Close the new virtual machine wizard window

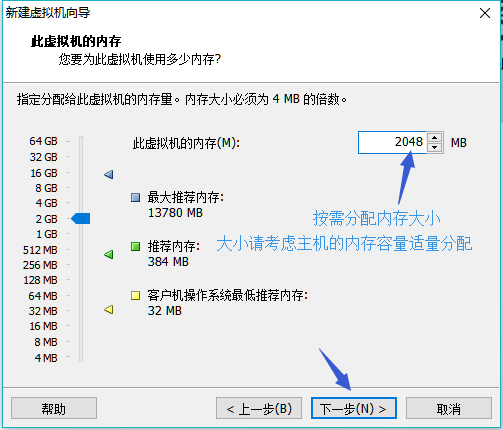pyautogui.click(x=485, y=13)
